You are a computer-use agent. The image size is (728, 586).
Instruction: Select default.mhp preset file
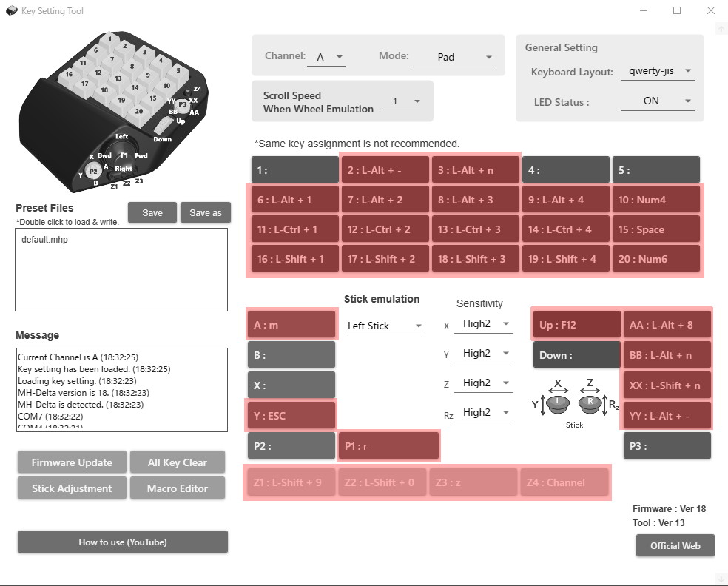tap(44, 240)
